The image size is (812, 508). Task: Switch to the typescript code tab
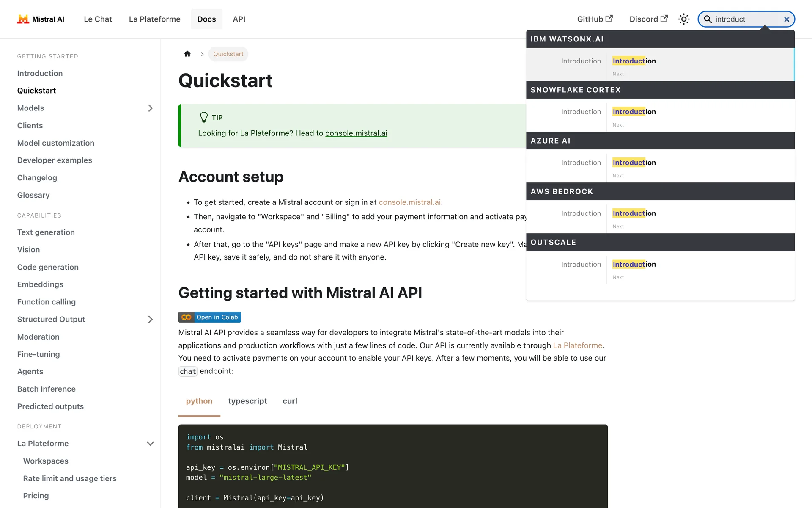247,401
